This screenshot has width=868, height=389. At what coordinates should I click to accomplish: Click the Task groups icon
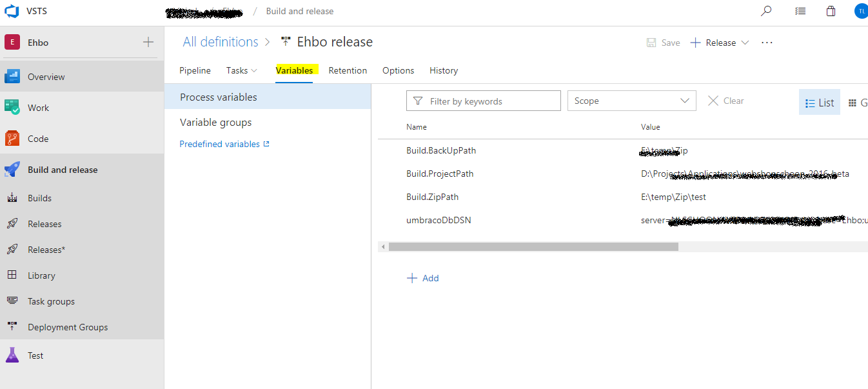(12, 301)
